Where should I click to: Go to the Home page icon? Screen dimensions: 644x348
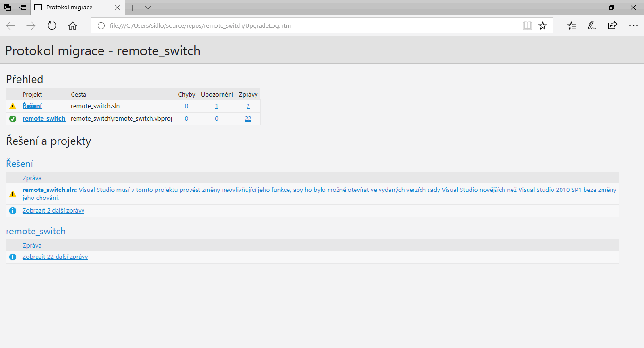click(73, 26)
